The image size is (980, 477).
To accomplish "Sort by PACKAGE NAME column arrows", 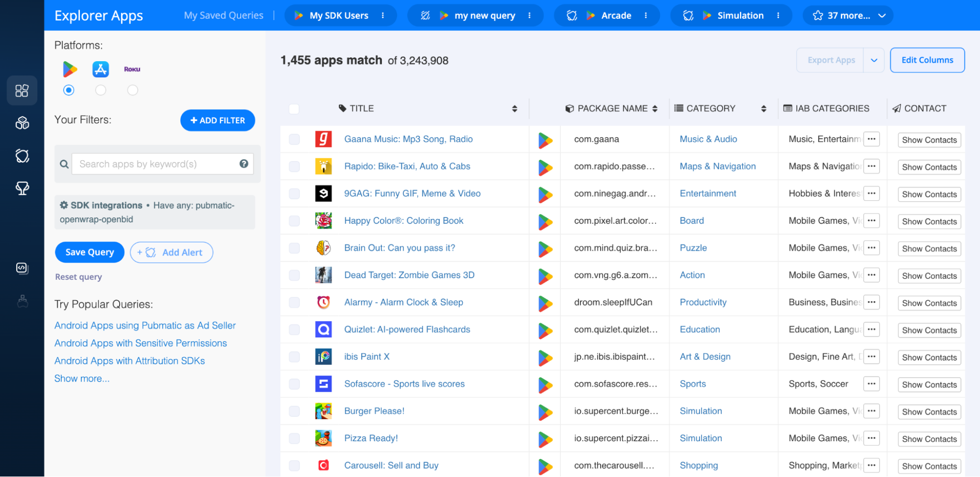I will coord(655,109).
